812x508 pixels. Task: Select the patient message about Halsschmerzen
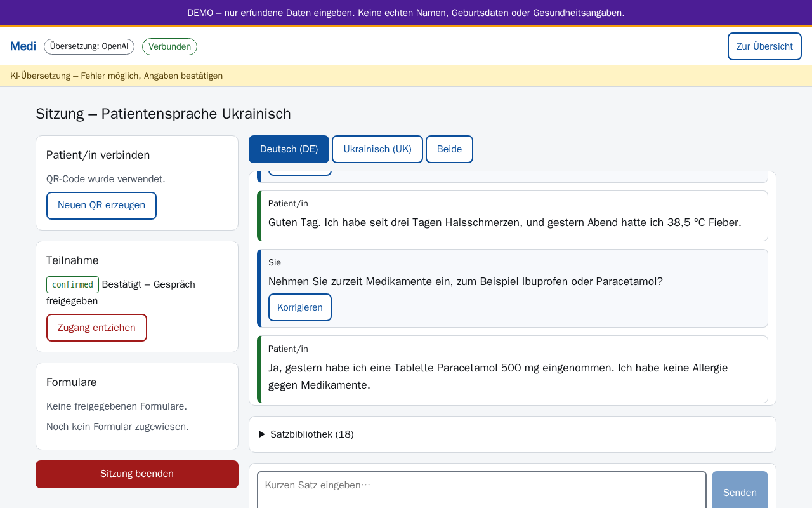(x=513, y=216)
